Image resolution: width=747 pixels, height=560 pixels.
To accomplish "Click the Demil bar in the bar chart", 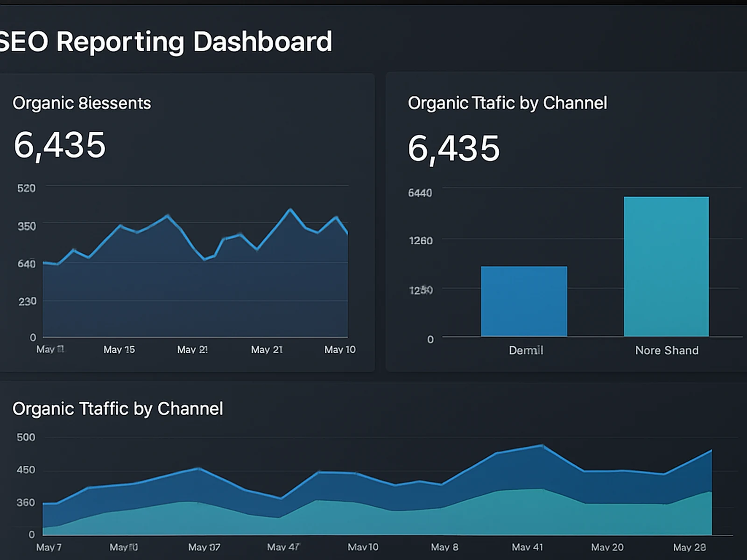I will (x=524, y=301).
